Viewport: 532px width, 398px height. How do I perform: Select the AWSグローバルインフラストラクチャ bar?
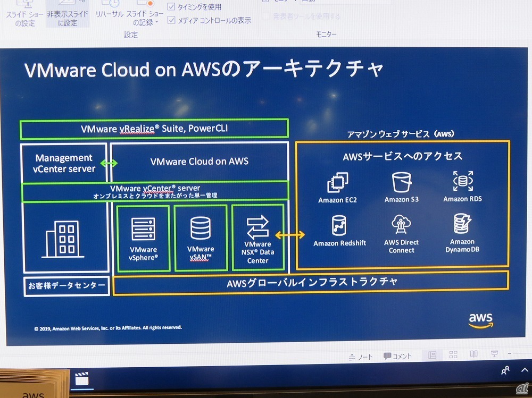pos(311,282)
